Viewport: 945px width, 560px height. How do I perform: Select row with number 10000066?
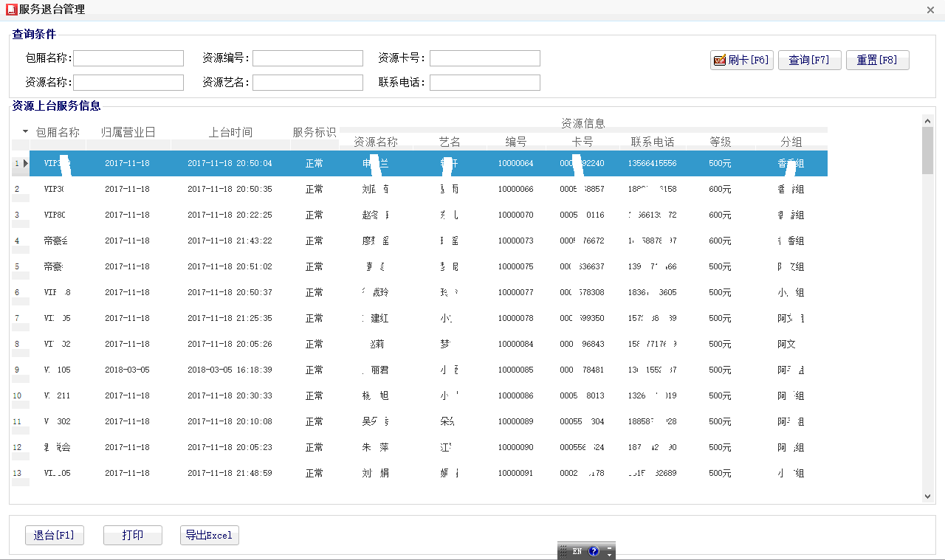[419, 189]
